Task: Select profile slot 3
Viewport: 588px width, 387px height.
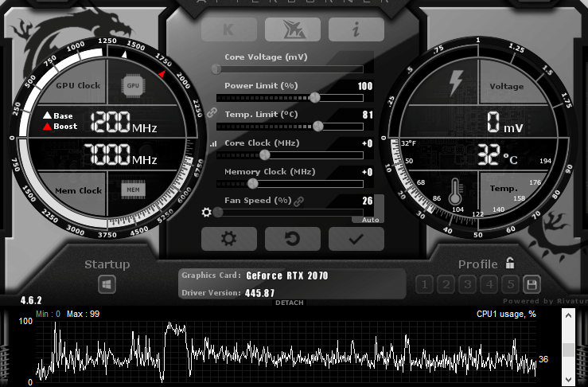Action: [468, 284]
